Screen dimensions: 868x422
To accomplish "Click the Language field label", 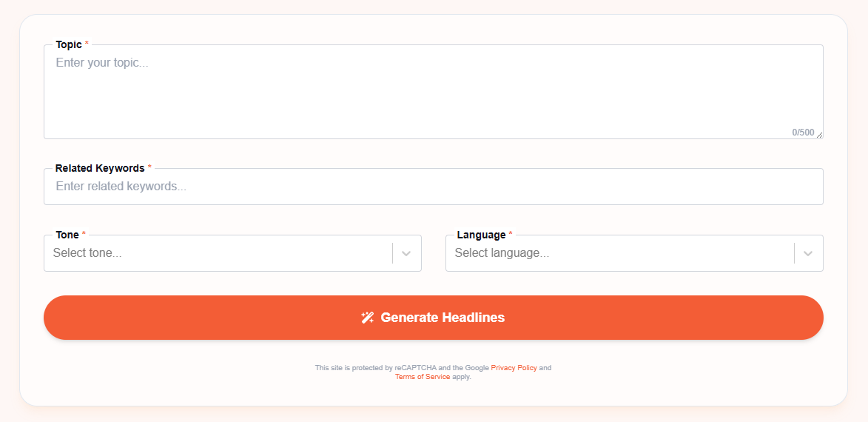I will 481,235.
